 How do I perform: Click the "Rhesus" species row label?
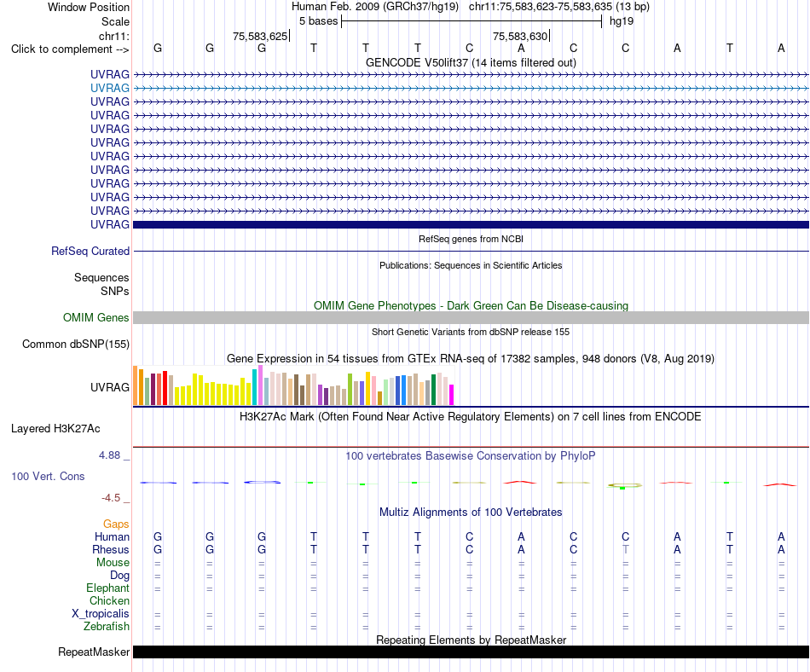point(111,549)
